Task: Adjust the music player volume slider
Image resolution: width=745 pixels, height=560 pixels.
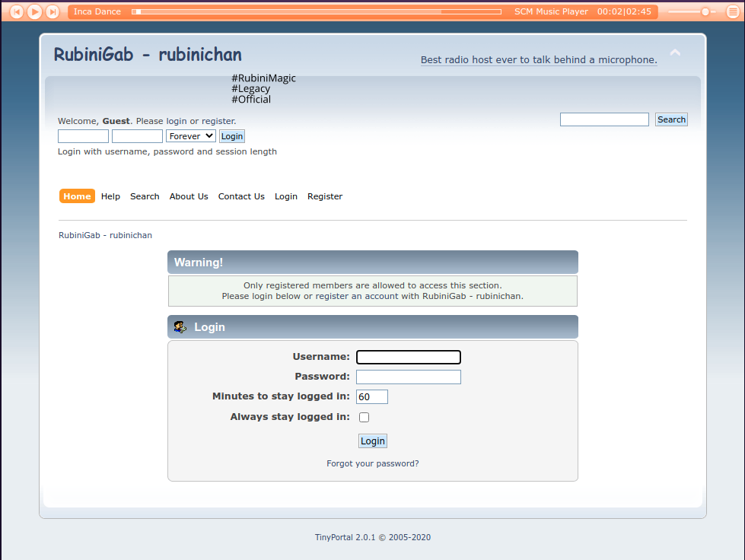Action: click(692, 11)
